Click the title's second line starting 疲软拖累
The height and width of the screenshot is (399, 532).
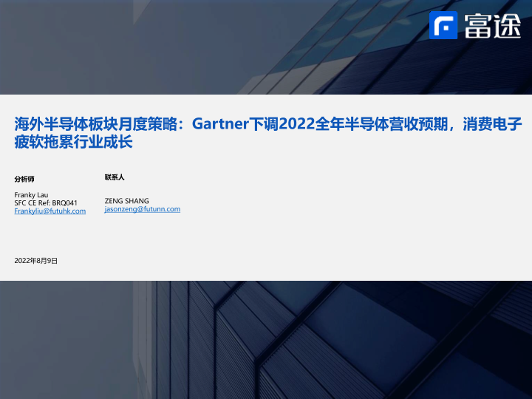(73, 142)
